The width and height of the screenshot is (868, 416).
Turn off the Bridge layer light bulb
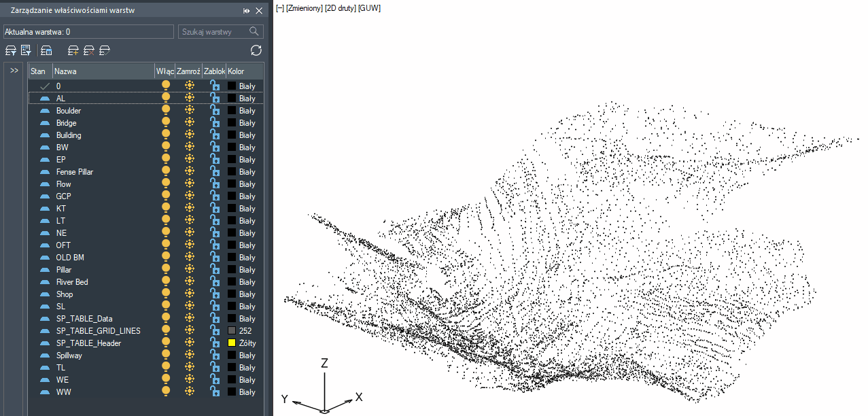(x=165, y=123)
